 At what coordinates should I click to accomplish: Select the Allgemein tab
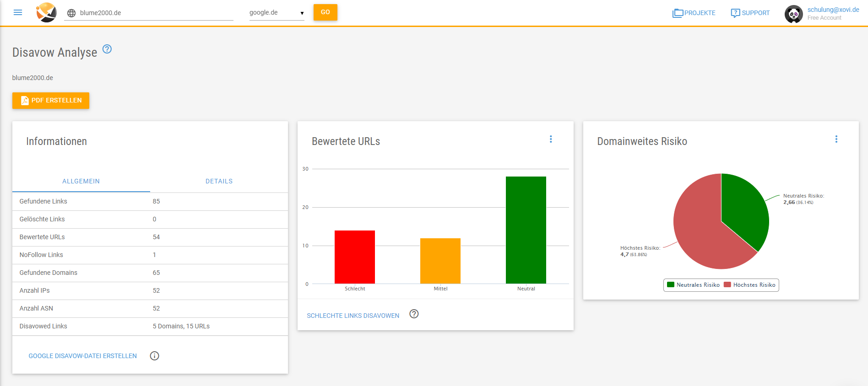pyautogui.click(x=81, y=181)
